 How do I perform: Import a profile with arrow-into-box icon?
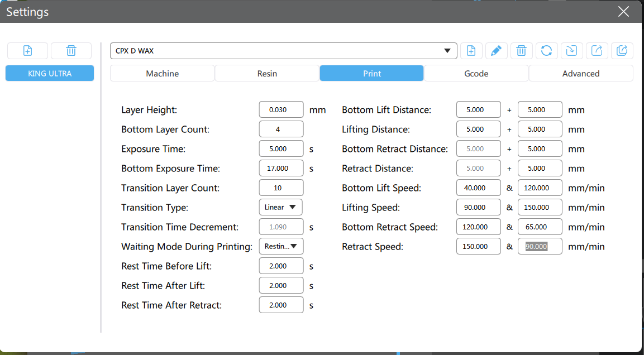[571, 51]
